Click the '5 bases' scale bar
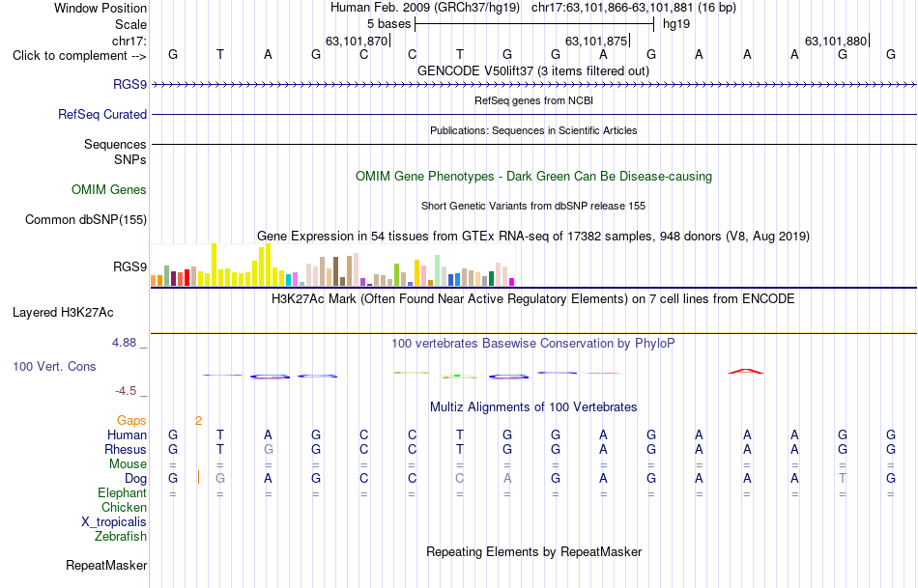This screenshot has width=918, height=588. [534, 24]
